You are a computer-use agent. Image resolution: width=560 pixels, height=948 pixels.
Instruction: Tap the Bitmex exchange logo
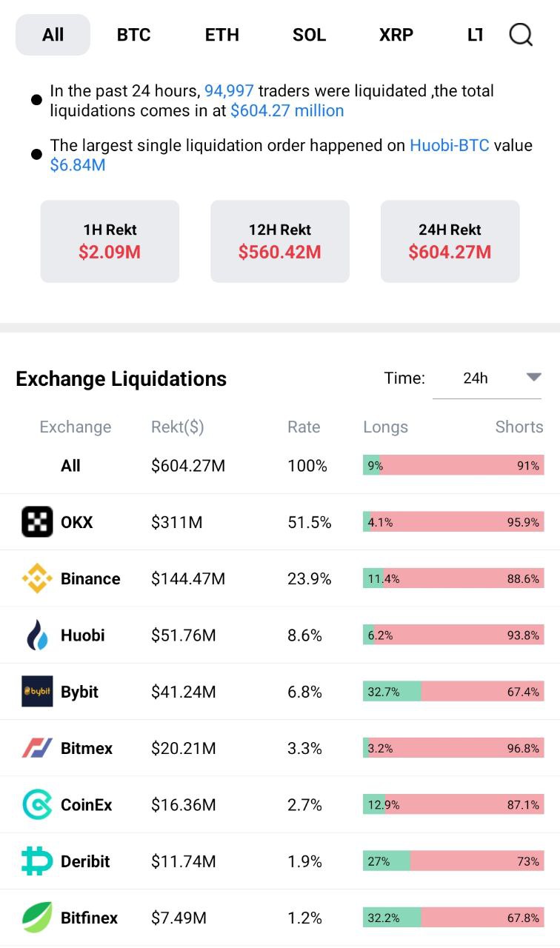pos(37,748)
